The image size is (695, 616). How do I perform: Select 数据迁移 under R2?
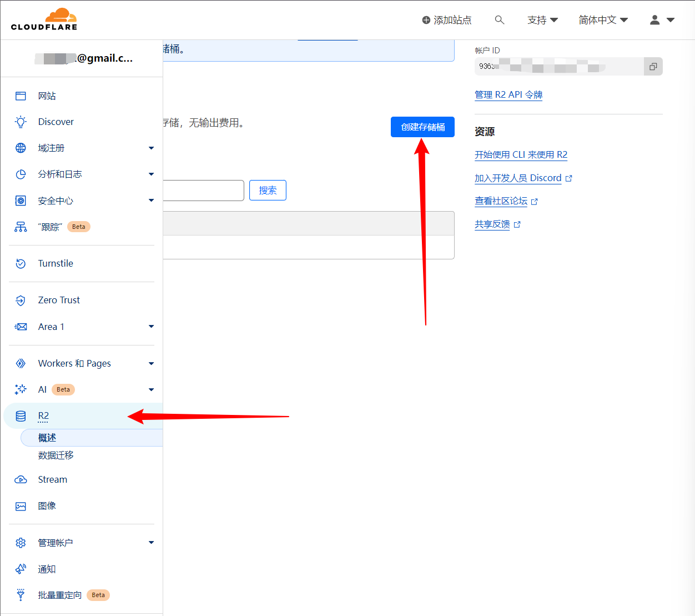[56, 455]
